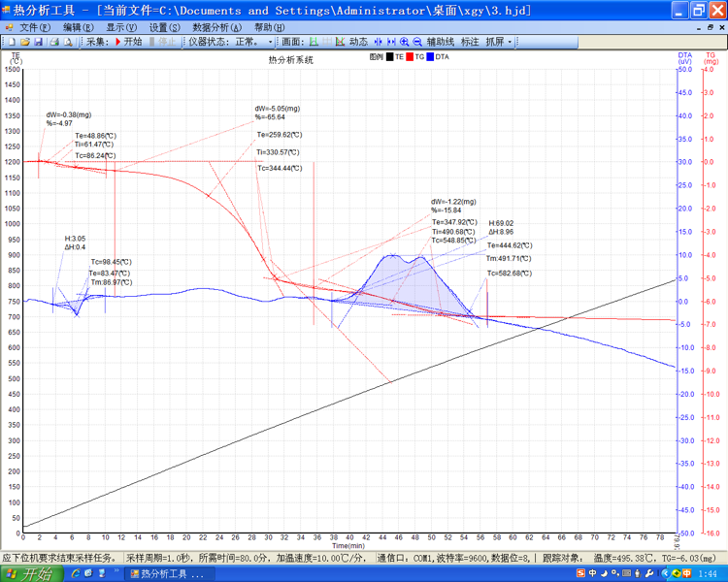Click the dW=-5.05(mg) annotation label

[x=278, y=109]
